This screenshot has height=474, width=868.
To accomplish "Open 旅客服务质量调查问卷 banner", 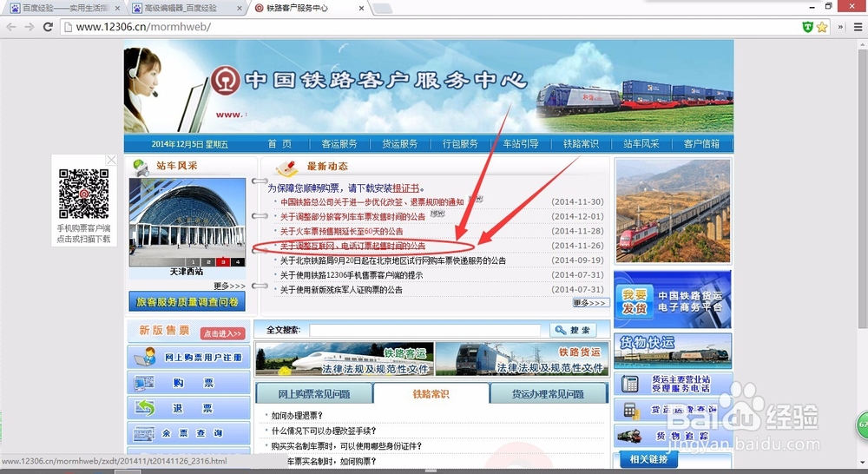I will coord(187,302).
